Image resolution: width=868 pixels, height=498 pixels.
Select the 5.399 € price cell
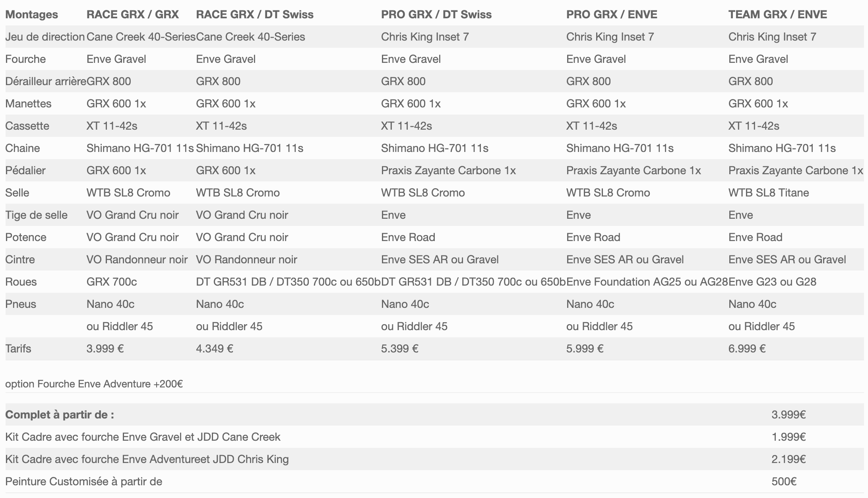(x=399, y=349)
